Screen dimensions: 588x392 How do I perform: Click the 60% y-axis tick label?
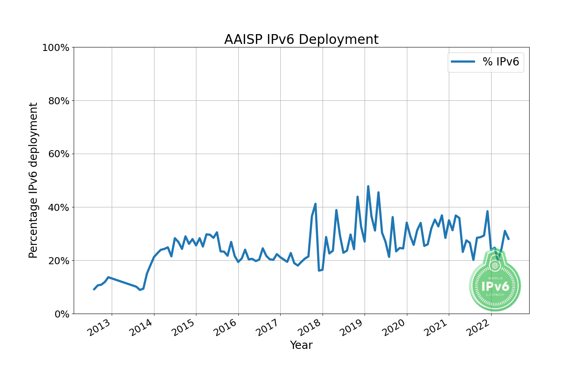point(58,154)
